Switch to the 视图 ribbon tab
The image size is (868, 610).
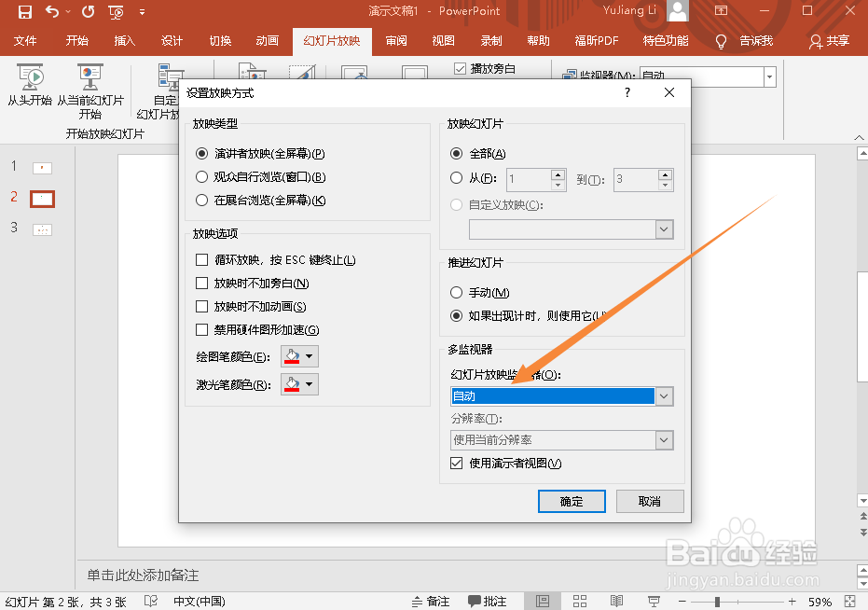(x=444, y=41)
